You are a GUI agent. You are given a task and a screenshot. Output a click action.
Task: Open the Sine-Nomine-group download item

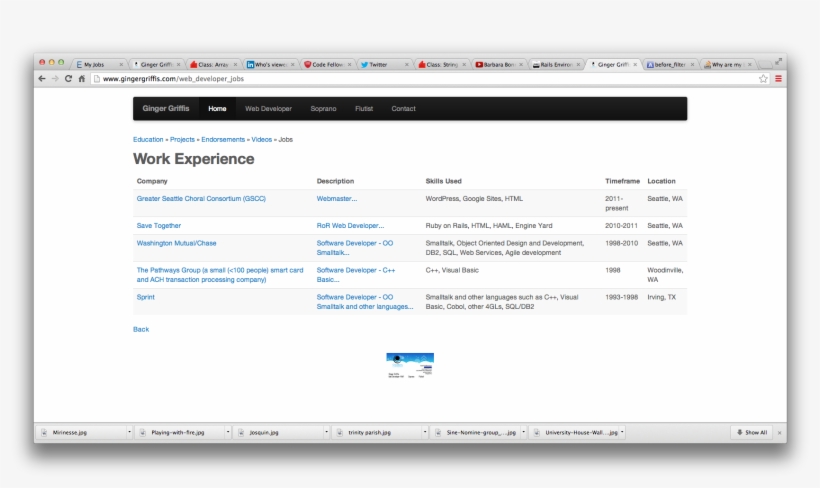(478, 433)
